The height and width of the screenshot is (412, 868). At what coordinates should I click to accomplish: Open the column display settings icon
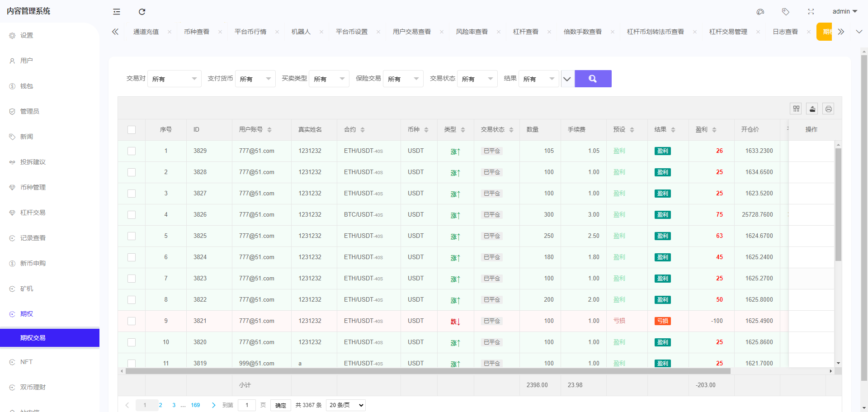pos(796,109)
